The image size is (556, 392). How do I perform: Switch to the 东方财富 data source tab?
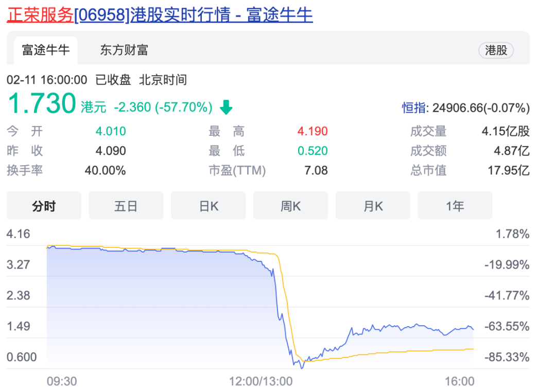123,50
